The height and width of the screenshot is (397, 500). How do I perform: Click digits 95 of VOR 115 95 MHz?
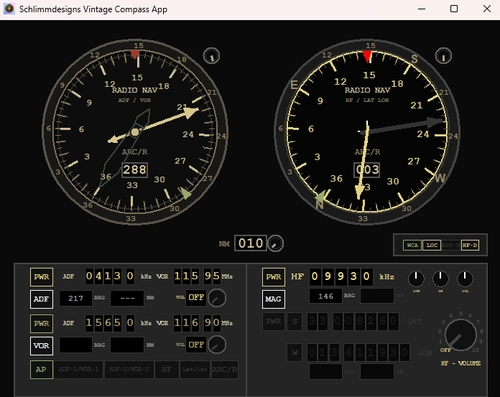212,276
